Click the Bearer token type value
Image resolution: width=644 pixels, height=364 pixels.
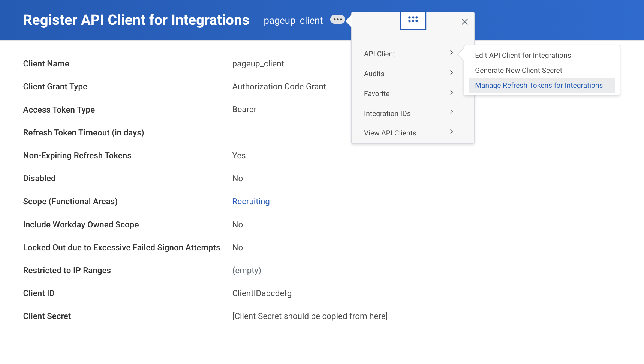point(244,110)
